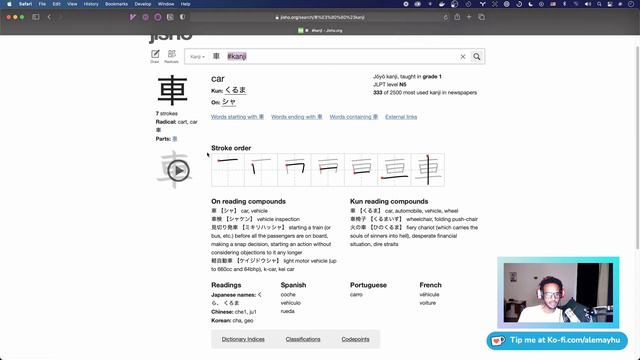The image size is (640, 360).
Task: Open the Develop menu
Action: point(142,4)
